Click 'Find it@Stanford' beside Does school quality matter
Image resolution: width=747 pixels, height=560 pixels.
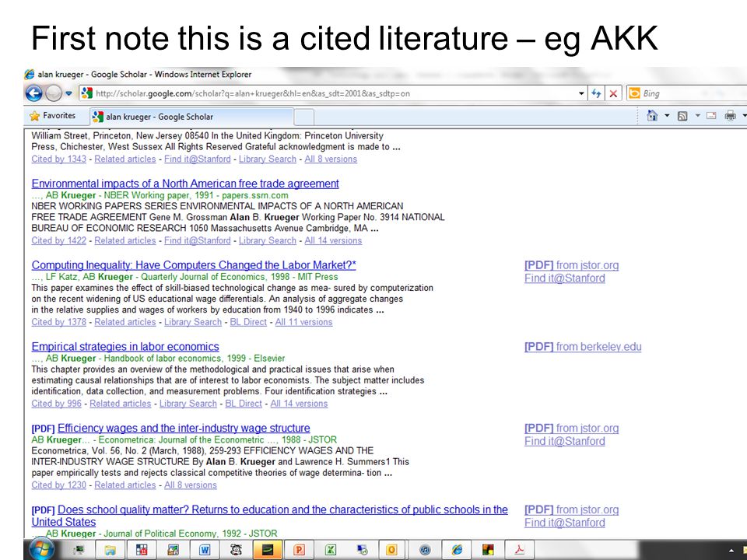(x=565, y=523)
